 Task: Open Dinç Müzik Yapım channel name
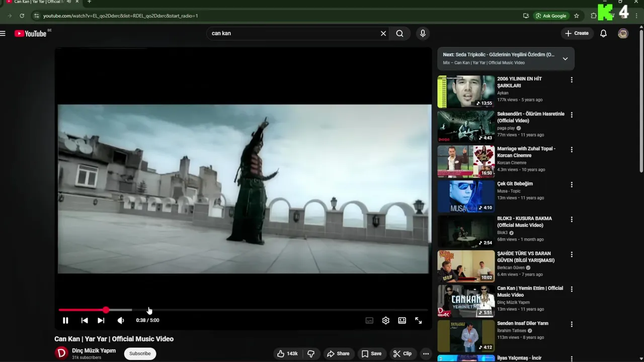pos(94,350)
